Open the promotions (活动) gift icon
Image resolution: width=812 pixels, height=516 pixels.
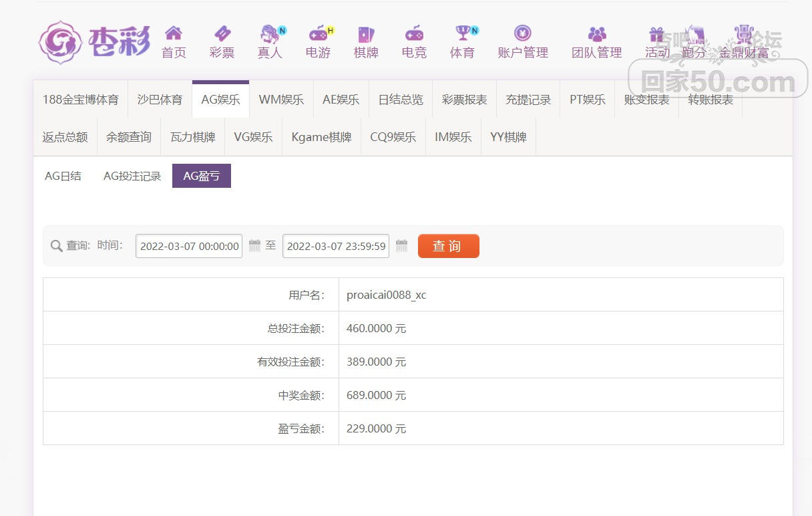click(656, 35)
